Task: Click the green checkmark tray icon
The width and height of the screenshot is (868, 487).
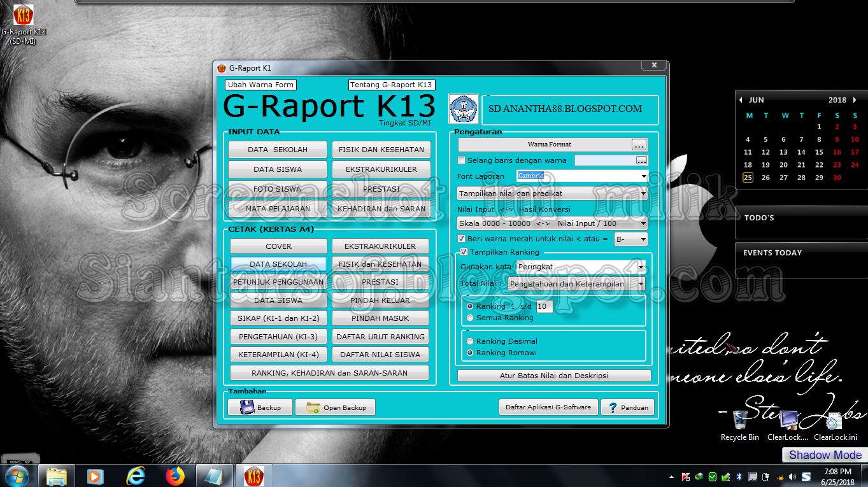Action: [x=713, y=476]
